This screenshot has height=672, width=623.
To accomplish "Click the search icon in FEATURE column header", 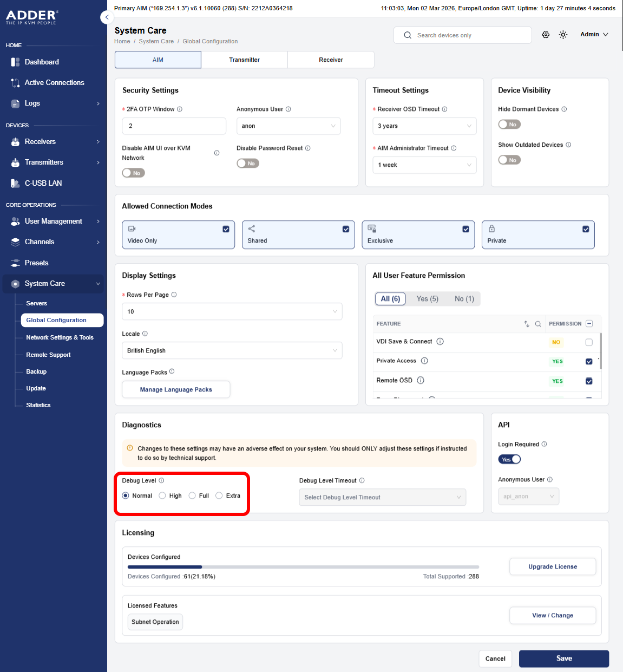I will (x=538, y=324).
